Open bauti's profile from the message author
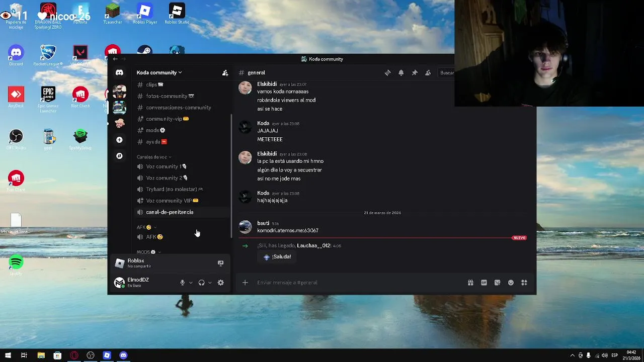Viewport: 644px width, 362px height. point(263,223)
